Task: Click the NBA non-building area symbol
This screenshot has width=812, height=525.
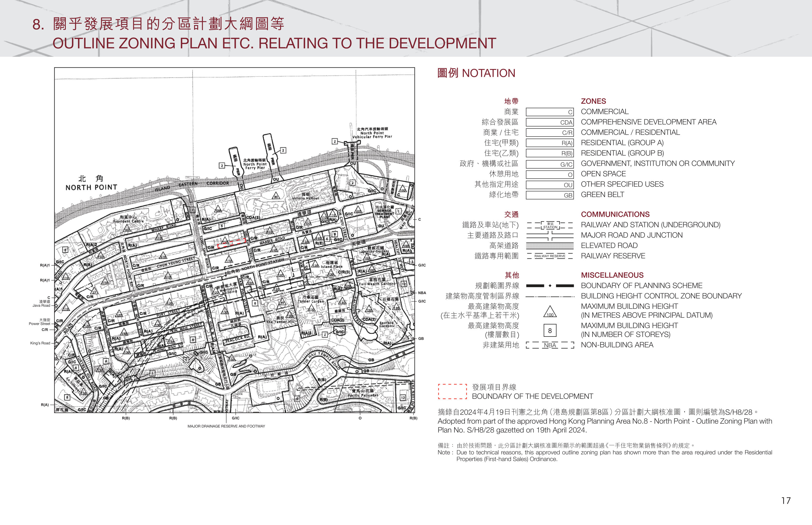Action: [x=550, y=345]
